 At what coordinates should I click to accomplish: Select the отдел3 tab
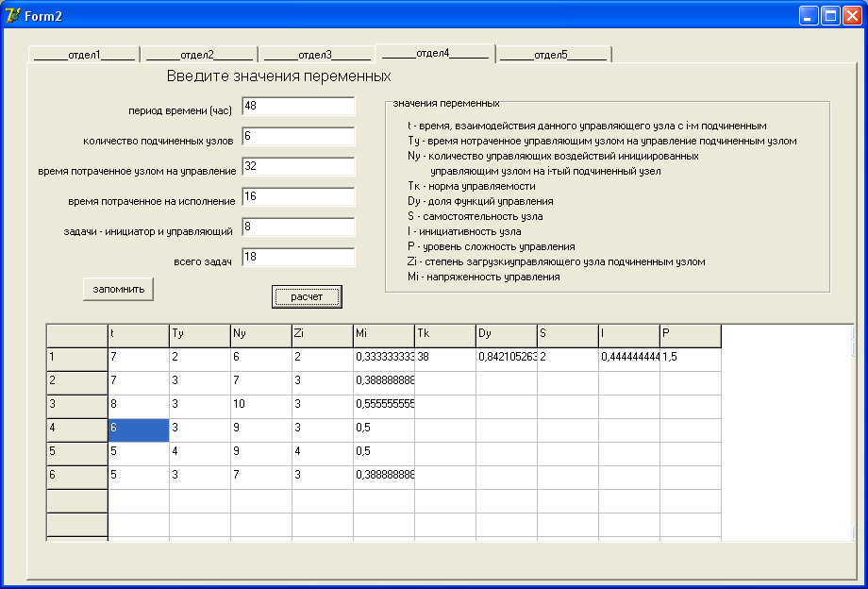(x=316, y=55)
